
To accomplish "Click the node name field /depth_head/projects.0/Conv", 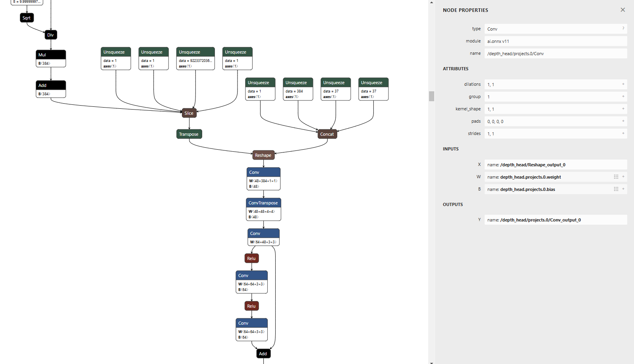I will (x=555, y=54).
